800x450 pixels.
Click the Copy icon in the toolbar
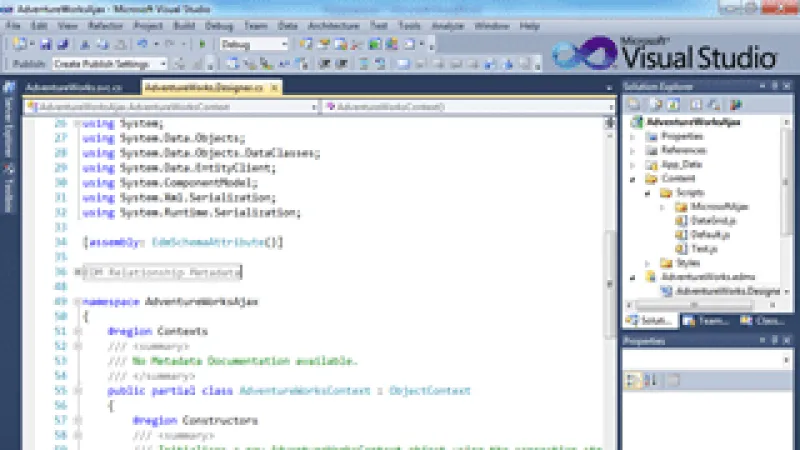pyautogui.click(x=103, y=44)
